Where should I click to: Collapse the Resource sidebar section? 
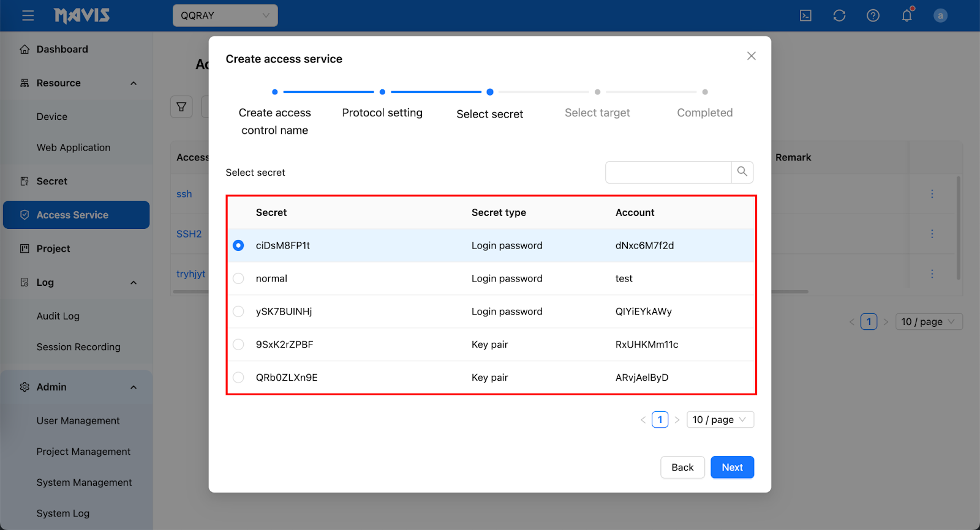point(134,83)
